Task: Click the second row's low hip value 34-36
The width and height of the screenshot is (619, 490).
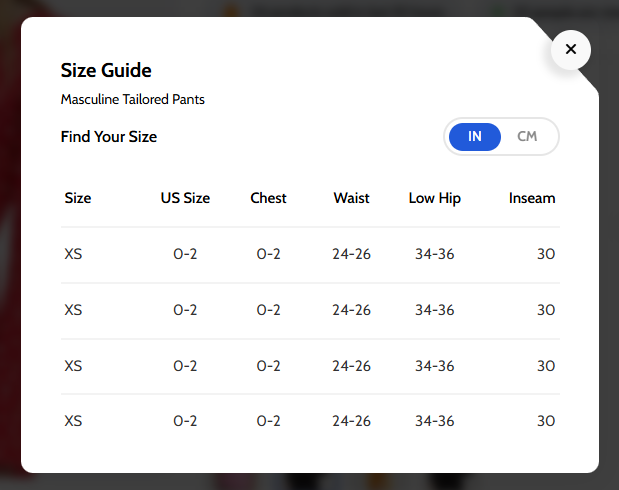Action: click(x=435, y=310)
